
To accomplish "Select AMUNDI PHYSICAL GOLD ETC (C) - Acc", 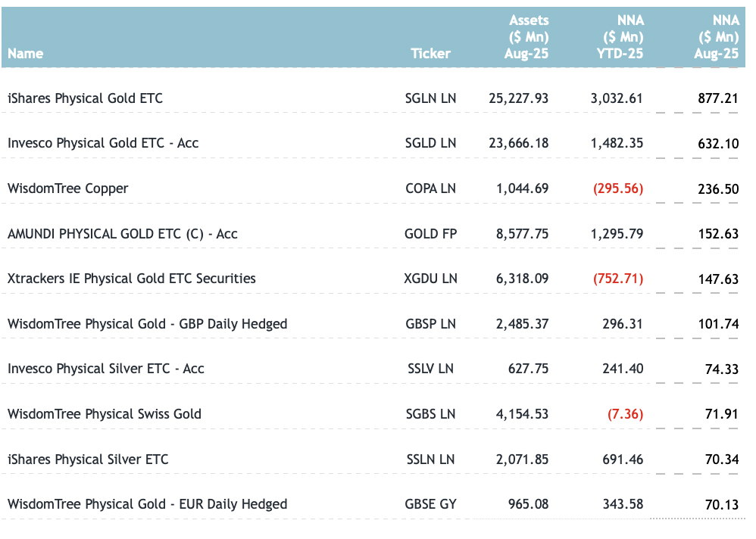I will click(x=122, y=234).
